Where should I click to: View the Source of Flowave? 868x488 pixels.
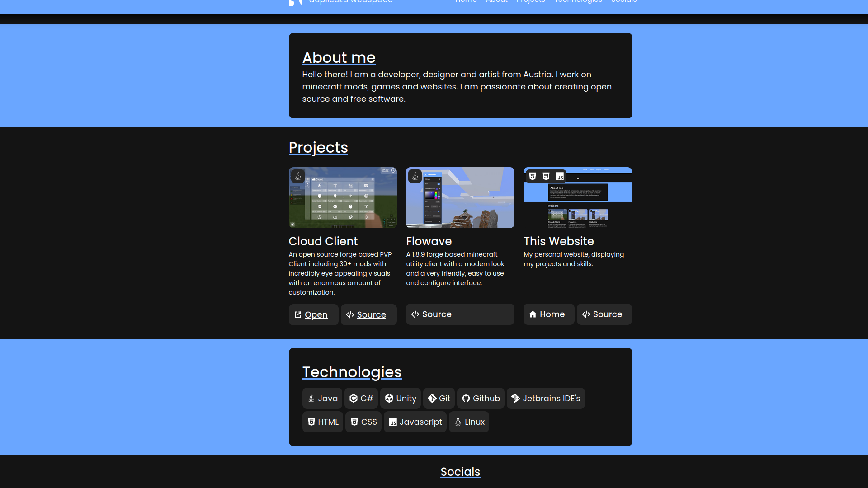pos(460,314)
